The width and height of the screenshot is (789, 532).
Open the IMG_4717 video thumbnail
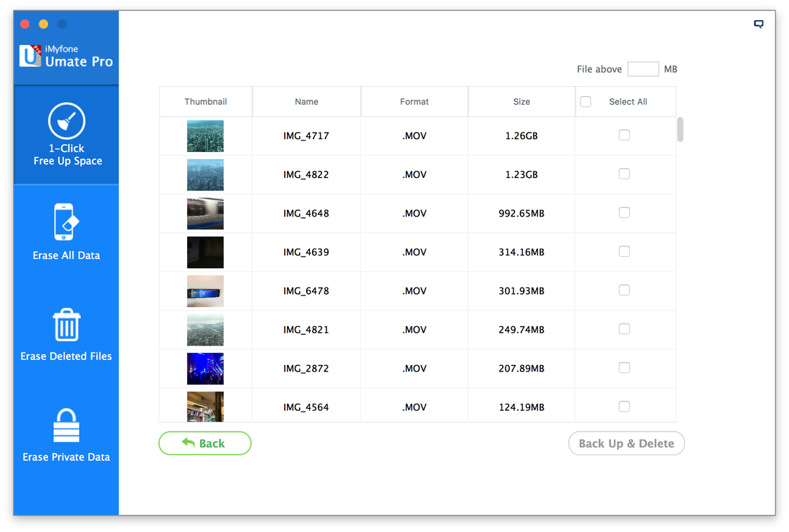pyautogui.click(x=205, y=136)
